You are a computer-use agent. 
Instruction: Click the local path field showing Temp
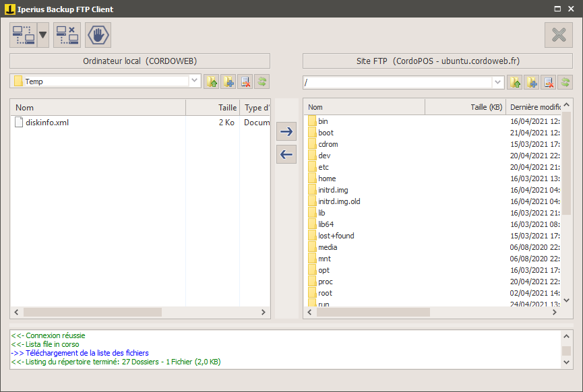click(100, 81)
